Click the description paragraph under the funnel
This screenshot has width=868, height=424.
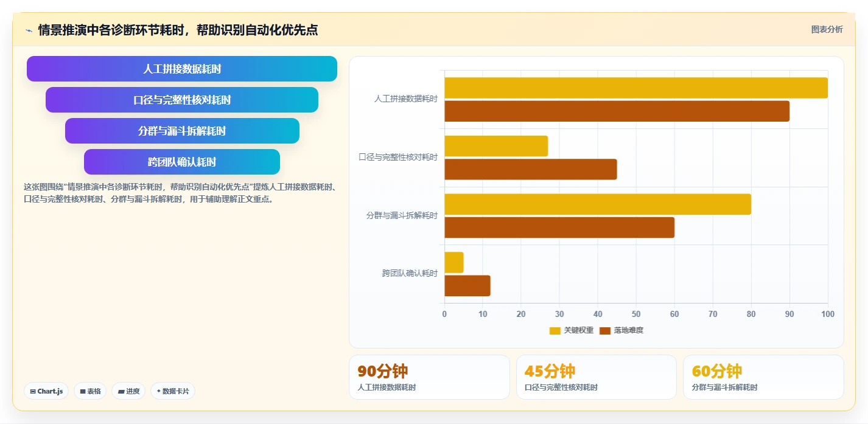point(181,193)
